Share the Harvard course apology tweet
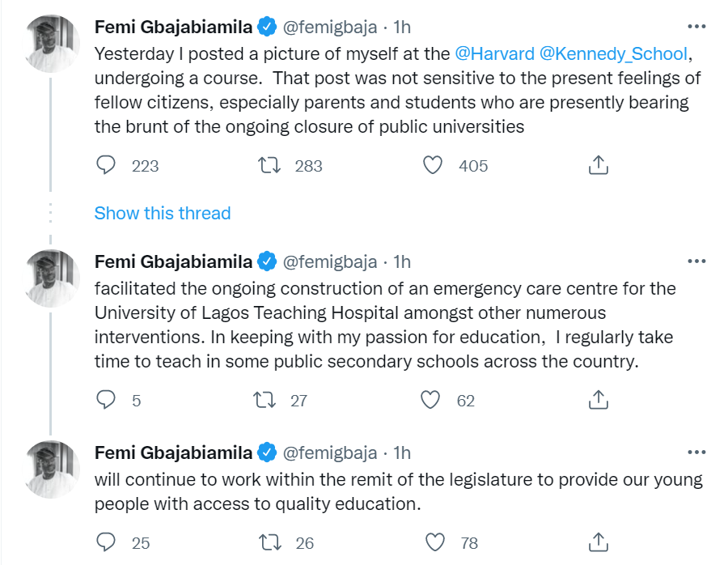 point(597,165)
